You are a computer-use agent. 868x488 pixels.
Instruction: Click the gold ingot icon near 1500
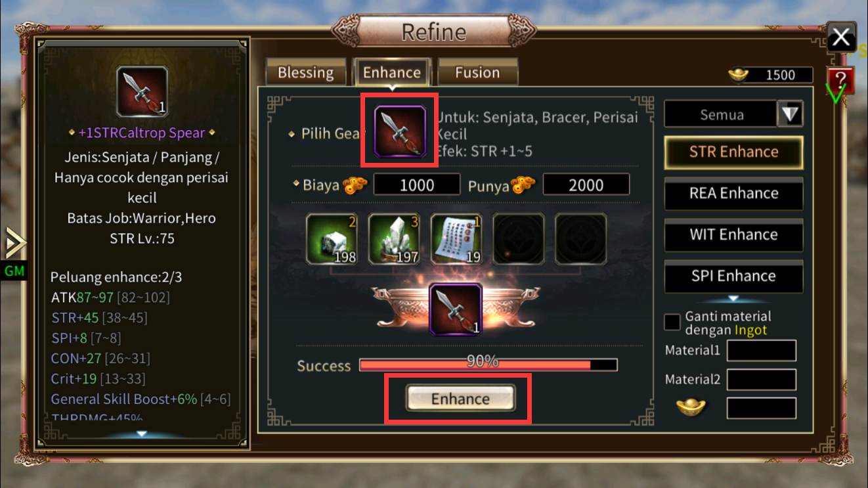pos(739,76)
